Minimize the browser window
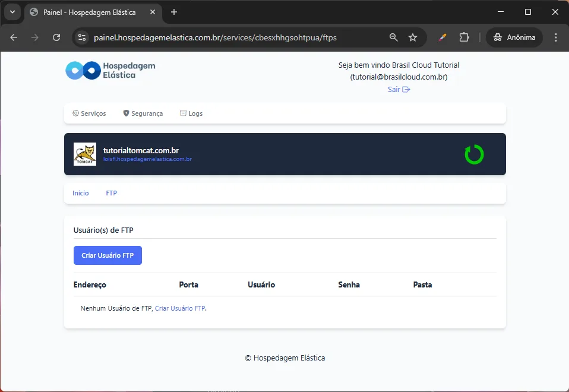The height and width of the screenshot is (392, 569). [501, 12]
